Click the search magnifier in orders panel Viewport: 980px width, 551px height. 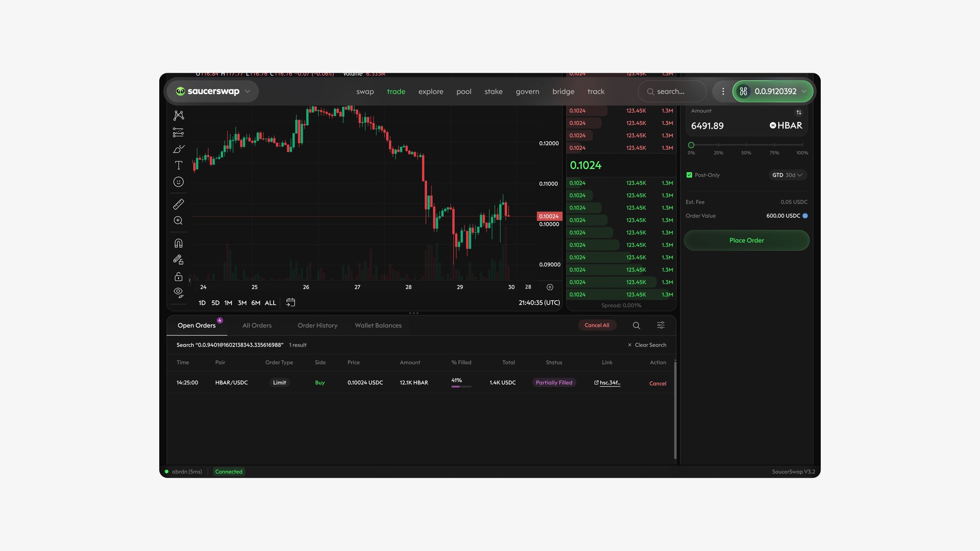[x=636, y=325]
